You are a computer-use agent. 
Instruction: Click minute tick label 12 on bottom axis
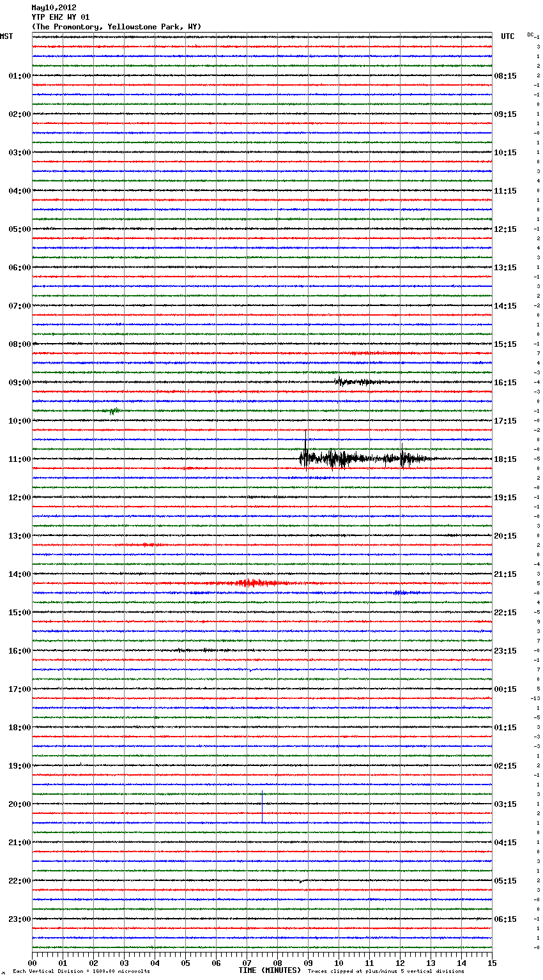pos(401,963)
